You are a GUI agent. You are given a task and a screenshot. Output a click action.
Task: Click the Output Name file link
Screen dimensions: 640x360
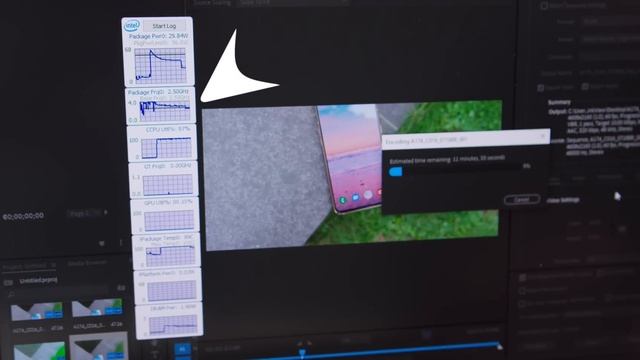tap(609, 72)
